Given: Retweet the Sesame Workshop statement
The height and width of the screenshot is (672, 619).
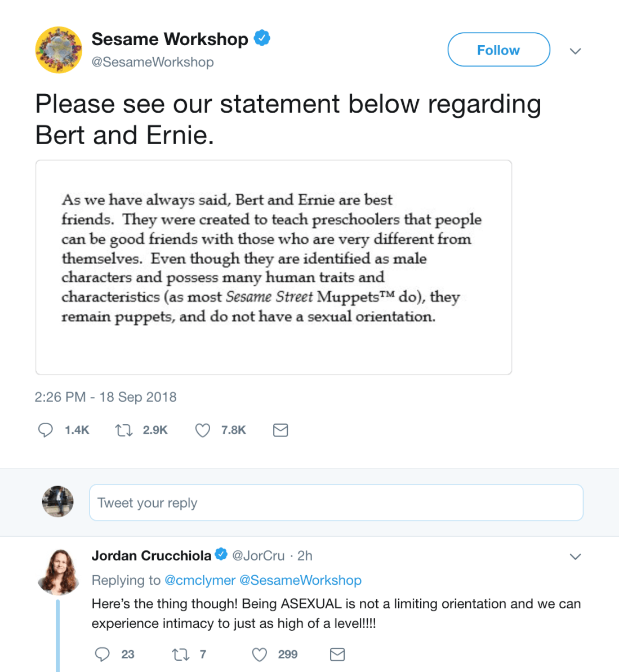Looking at the screenshot, I should tap(124, 430).
